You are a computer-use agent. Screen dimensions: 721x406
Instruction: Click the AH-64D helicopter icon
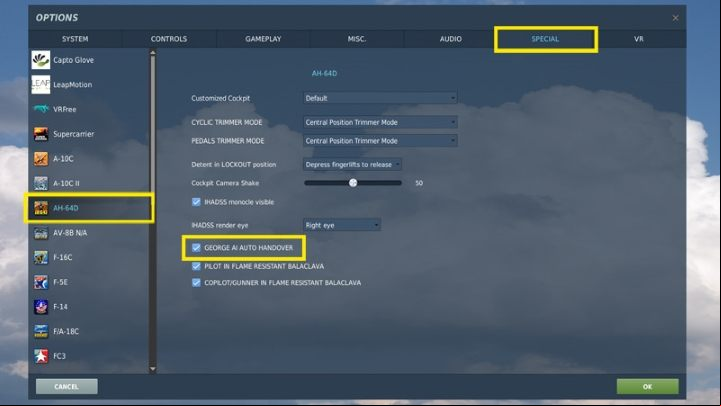pos(40,208)
